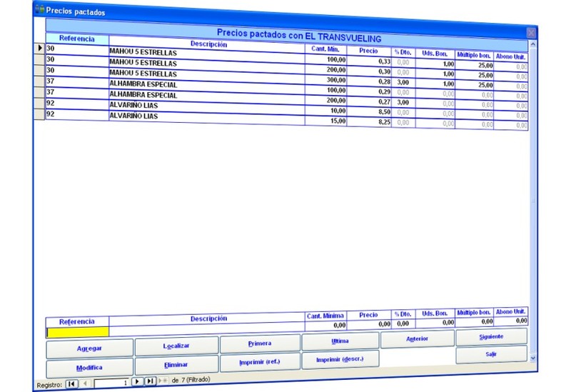Print by description with Imprimir (descr.)

[x=340, y=360]
